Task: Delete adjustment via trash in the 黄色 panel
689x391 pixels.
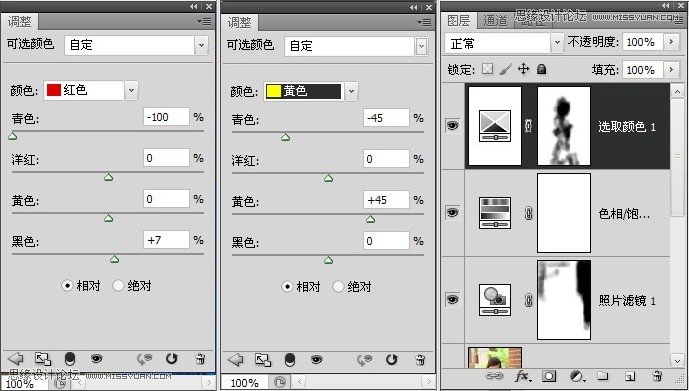Action: pos(420,360)
